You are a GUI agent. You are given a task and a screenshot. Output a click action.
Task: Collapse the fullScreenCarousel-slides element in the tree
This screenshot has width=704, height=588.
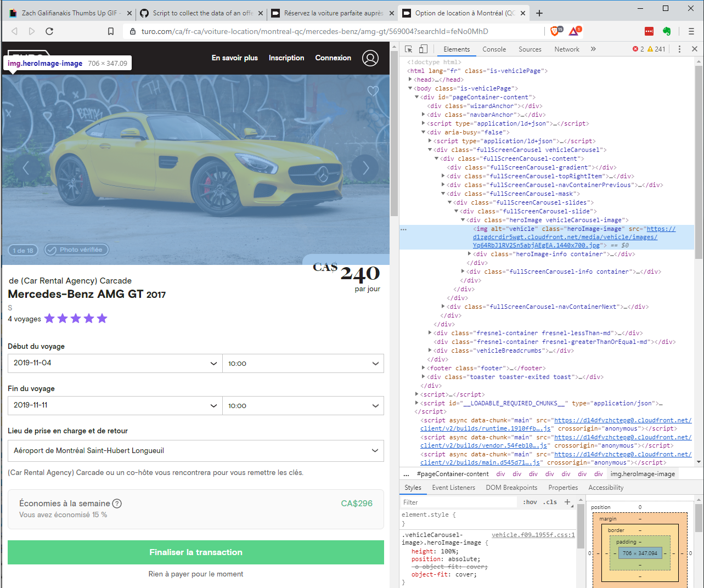point(449,202)
